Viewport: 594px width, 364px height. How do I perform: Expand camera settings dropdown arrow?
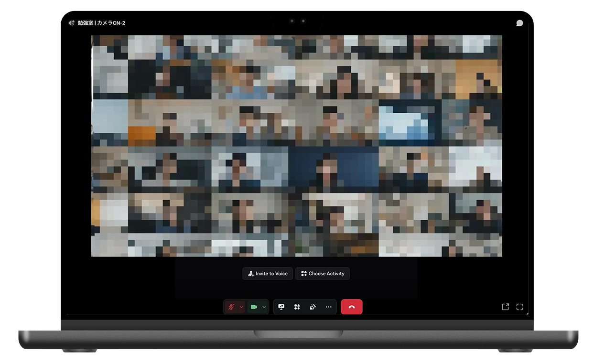pyautogui.click(x=264, y=307)
